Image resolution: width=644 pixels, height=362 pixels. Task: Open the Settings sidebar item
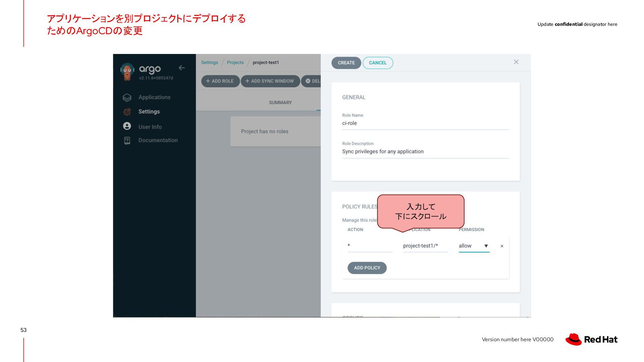pos(149,112)
